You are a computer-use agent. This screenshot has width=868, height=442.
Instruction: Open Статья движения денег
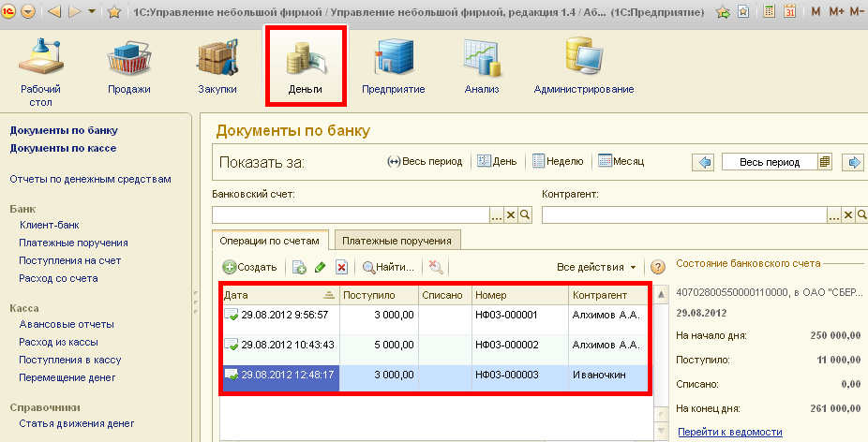click(x=76, y=423)
